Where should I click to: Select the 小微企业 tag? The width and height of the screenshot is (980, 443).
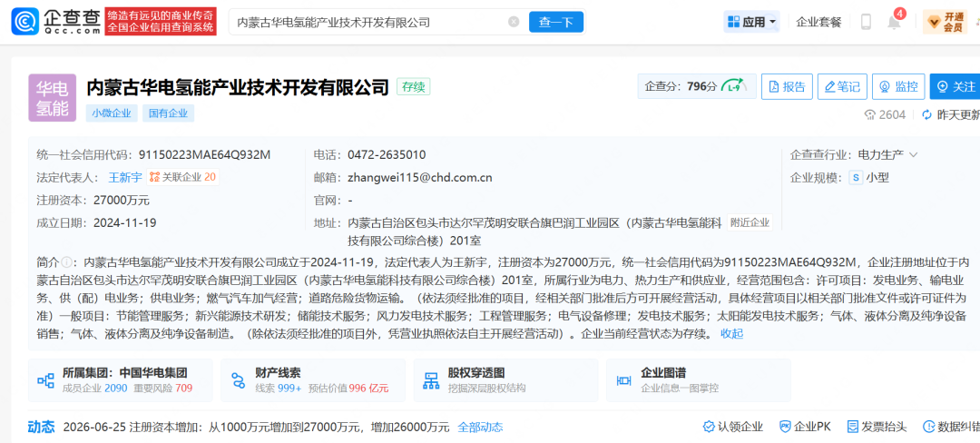(x=112, y=113)
